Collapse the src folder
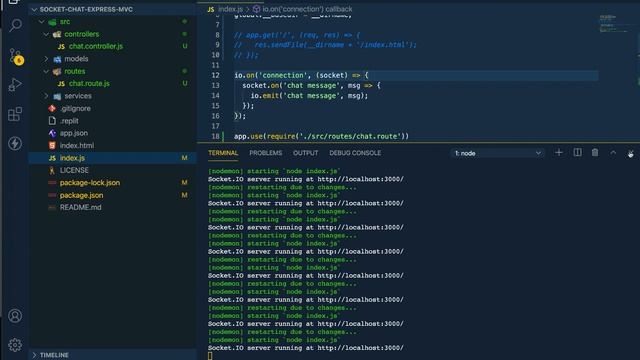 (x=41, y=22)
